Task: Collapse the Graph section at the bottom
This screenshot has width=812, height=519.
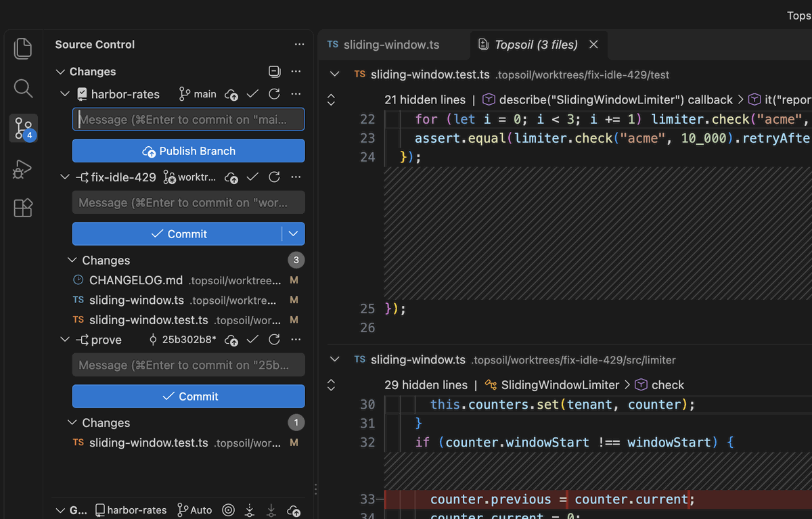Action: [x=60, y=510]
